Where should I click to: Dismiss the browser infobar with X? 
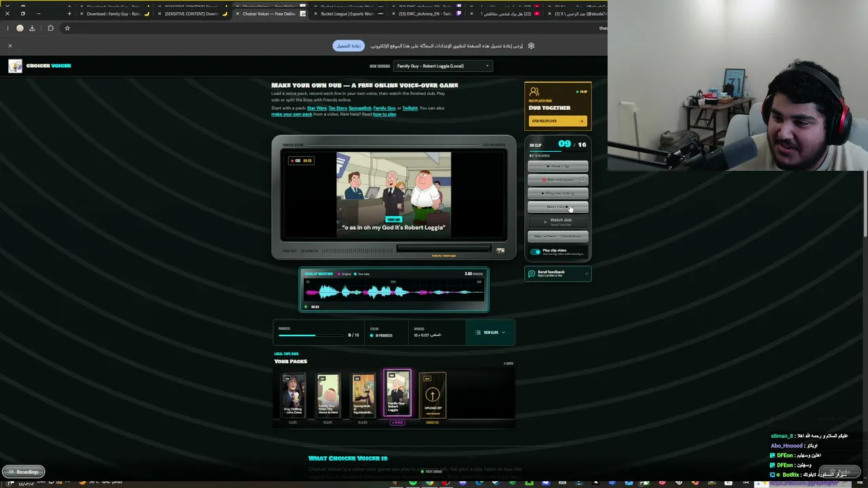10,45
